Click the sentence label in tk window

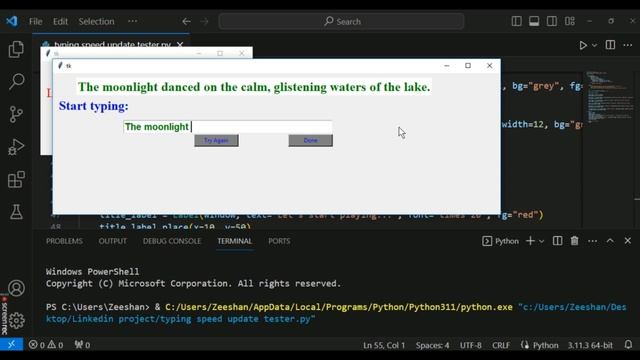254,87
